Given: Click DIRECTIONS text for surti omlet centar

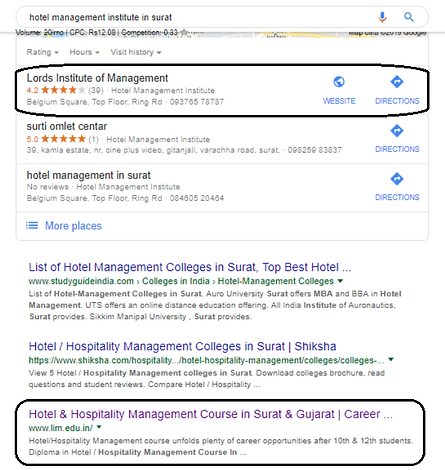Looking at the screenshot, I should pyautogui.click(x=397, y=149).
